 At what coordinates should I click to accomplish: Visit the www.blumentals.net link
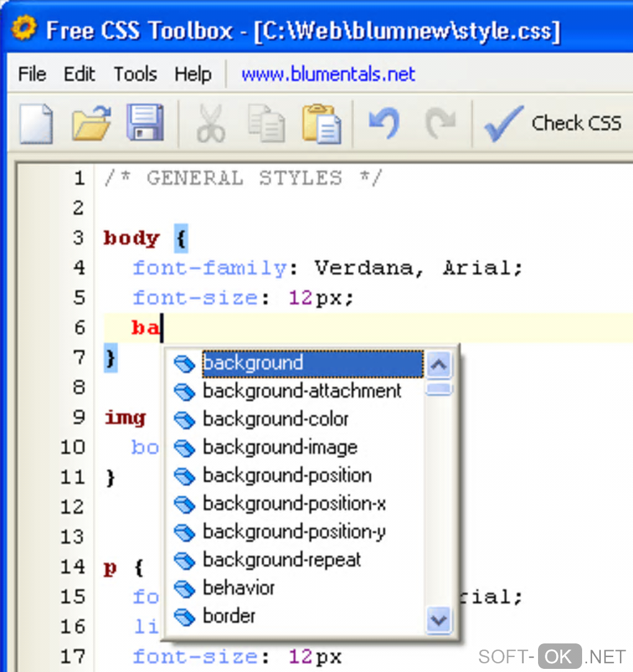point(328,74)
